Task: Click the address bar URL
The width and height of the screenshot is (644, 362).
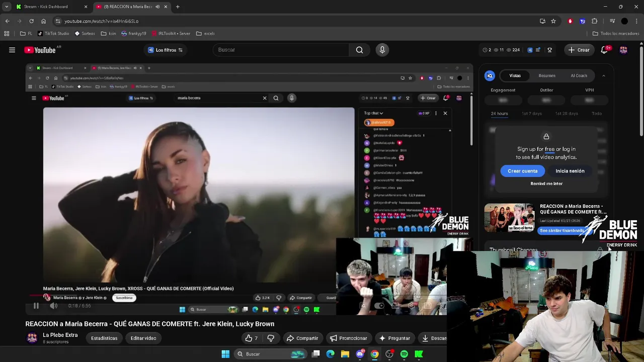Action: coord(101,21)
